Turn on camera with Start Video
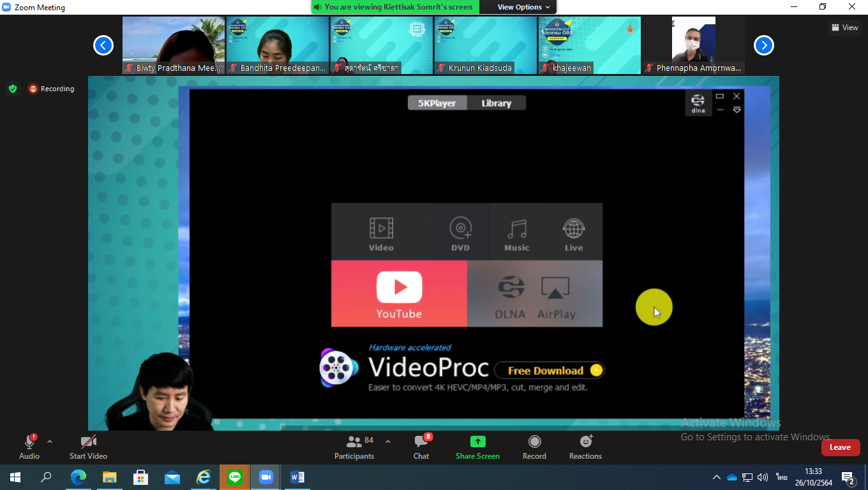 click(x=88, y=447)
